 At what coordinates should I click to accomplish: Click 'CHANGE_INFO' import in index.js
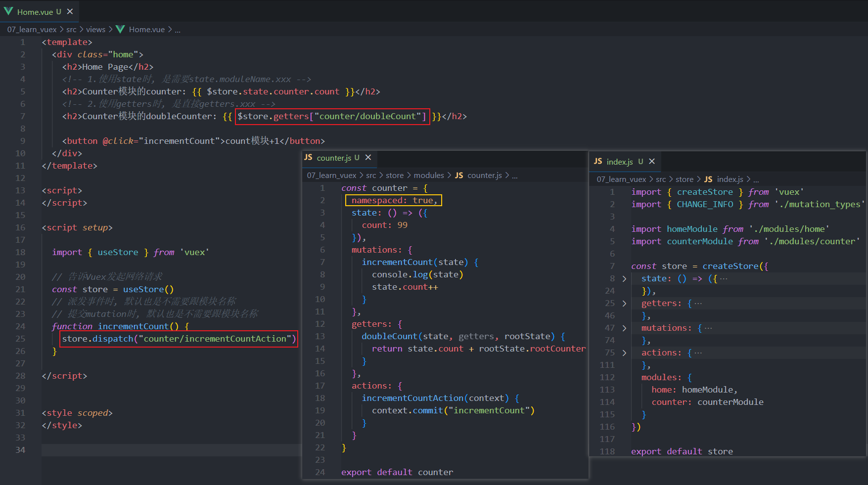705,204
